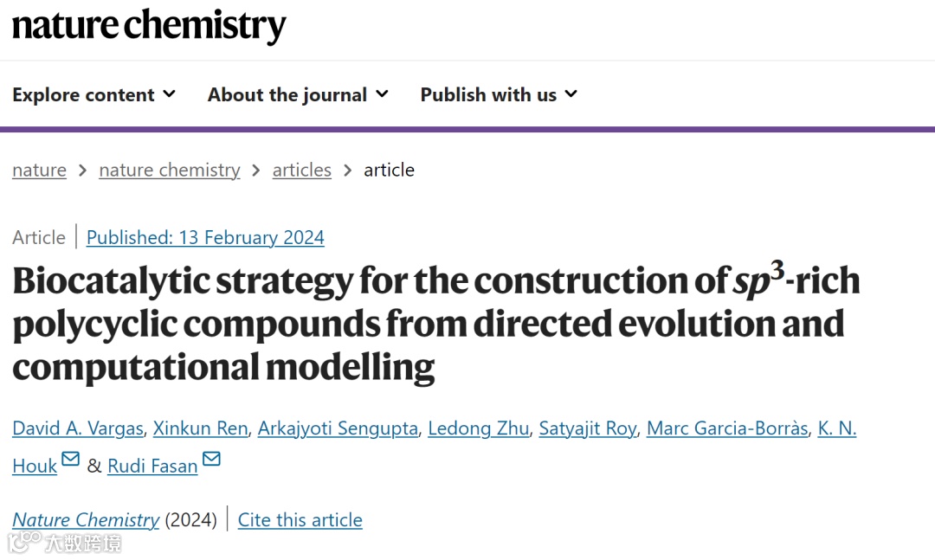935x560 pixels.
Task: View author Xinkun Ren details
Action: coord(201,428)
